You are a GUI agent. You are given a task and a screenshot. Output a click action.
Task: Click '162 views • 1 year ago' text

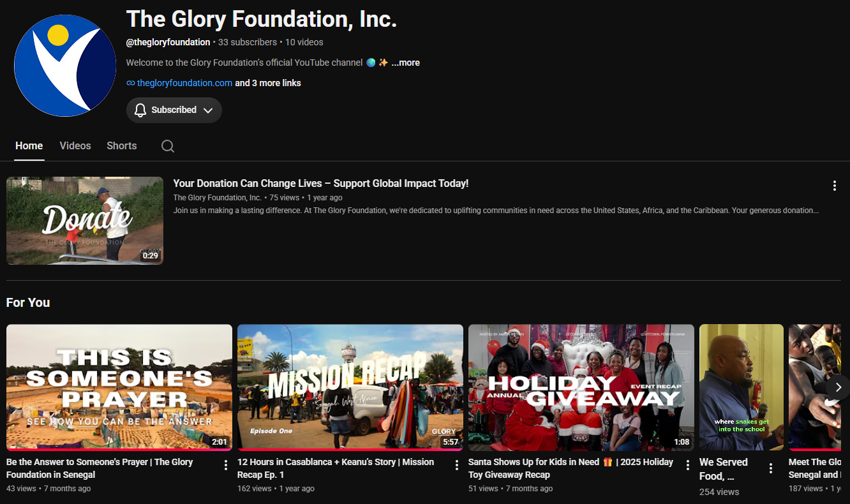276,489
